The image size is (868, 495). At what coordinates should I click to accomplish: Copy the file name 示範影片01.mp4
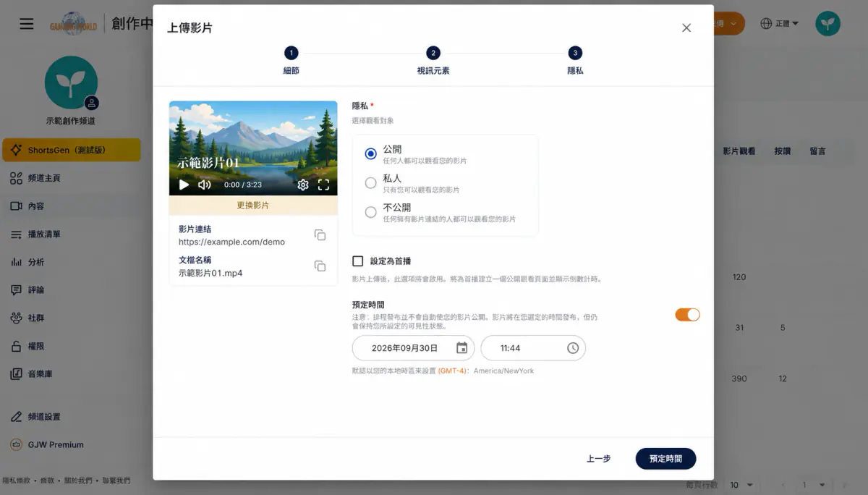(320, 266)
